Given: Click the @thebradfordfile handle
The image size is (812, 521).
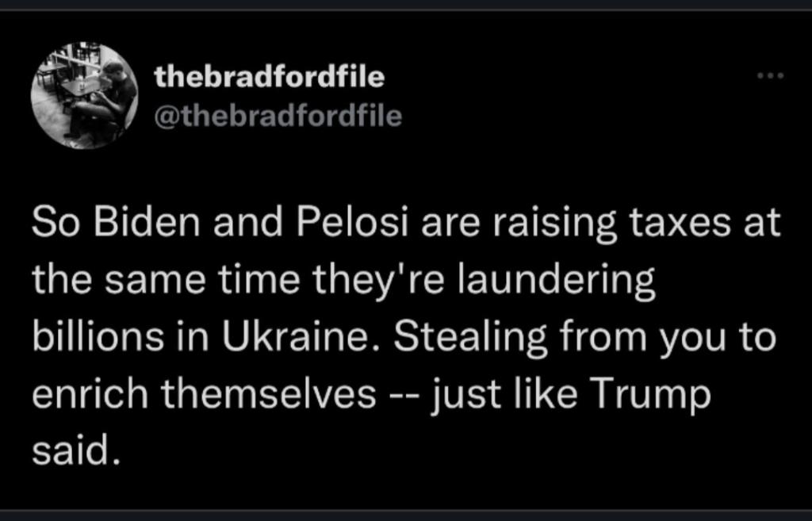Looking at the screenshot, I should click(x=278, y=117).
